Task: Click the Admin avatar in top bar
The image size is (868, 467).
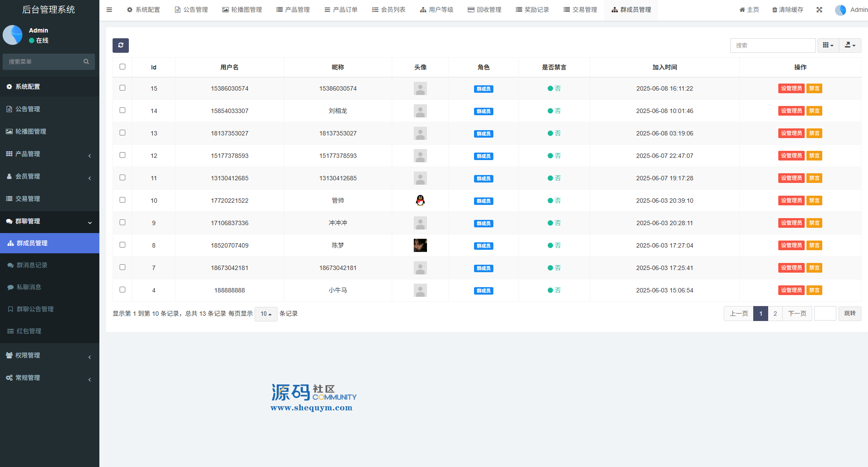Action: point(840,10)
